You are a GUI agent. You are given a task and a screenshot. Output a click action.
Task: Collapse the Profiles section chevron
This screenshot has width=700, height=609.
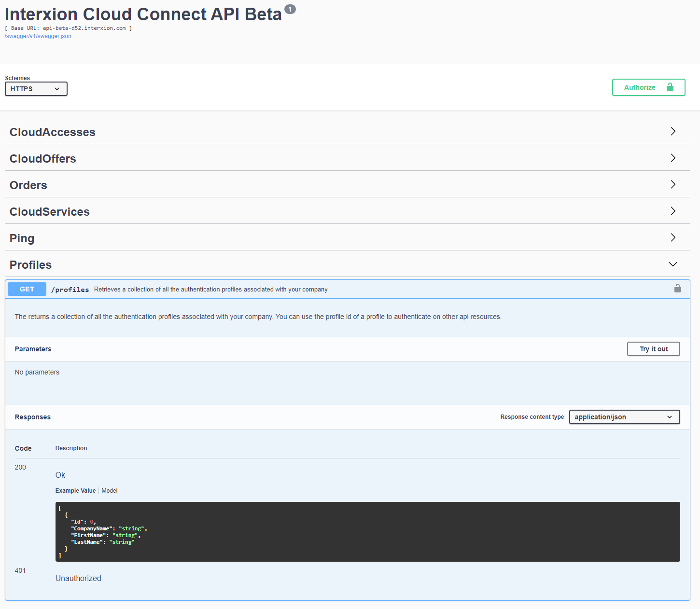click(x=673, y=264)
